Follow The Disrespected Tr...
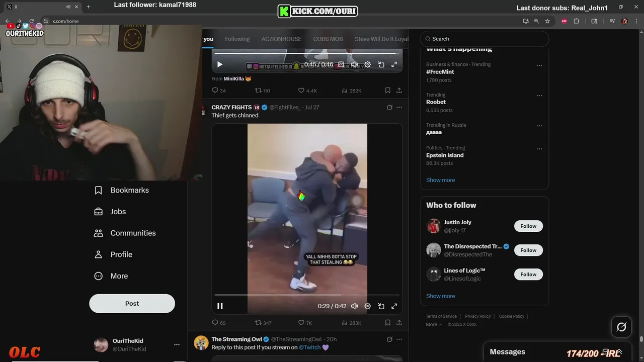 [x=528, y=250]
